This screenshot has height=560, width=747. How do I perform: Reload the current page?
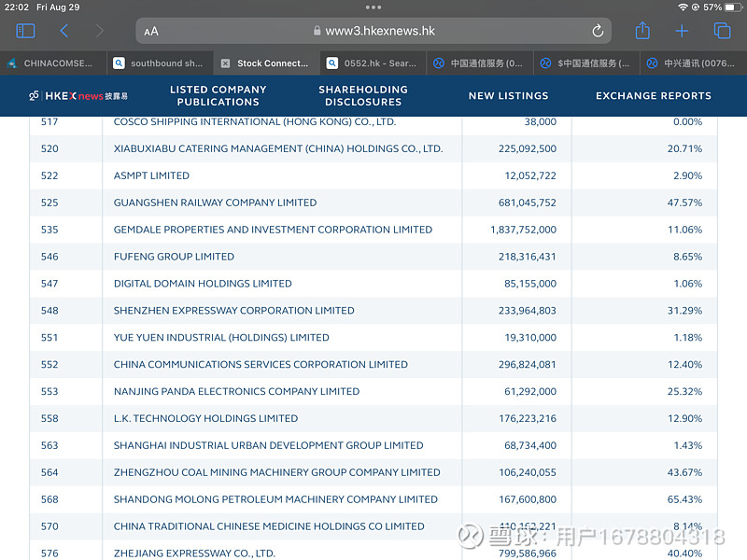598,31
